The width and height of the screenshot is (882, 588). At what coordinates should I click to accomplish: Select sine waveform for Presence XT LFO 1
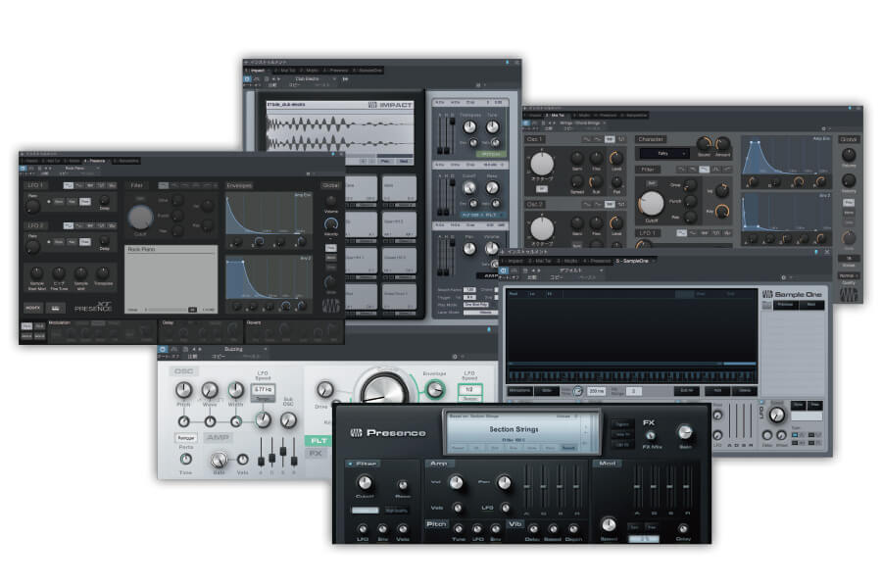click(68, 185)
